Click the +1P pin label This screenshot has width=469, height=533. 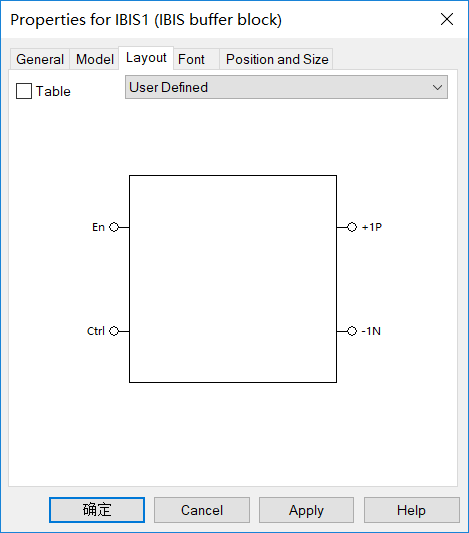point(372,227)
